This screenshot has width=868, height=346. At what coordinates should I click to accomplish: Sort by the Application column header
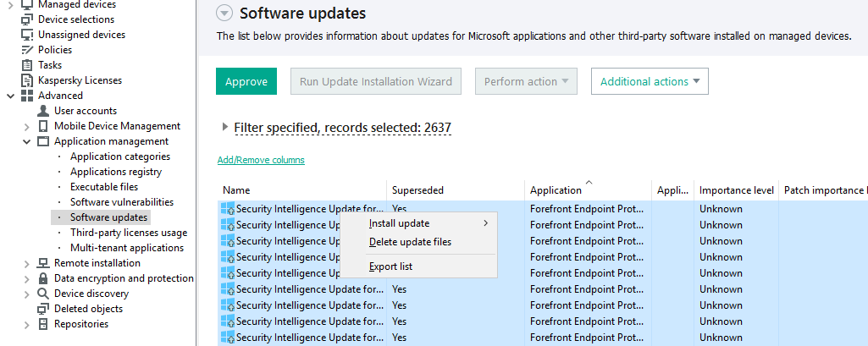(556, 190)
